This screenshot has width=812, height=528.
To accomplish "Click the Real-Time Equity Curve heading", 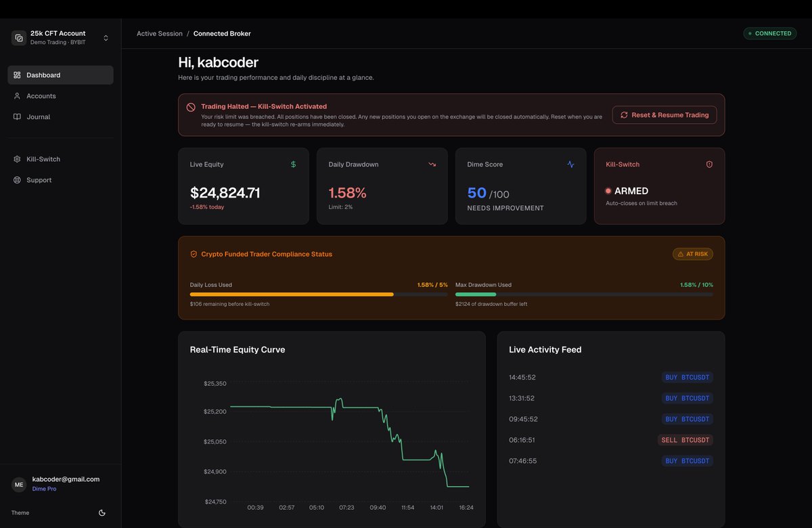I will click(x=238, y=350).
